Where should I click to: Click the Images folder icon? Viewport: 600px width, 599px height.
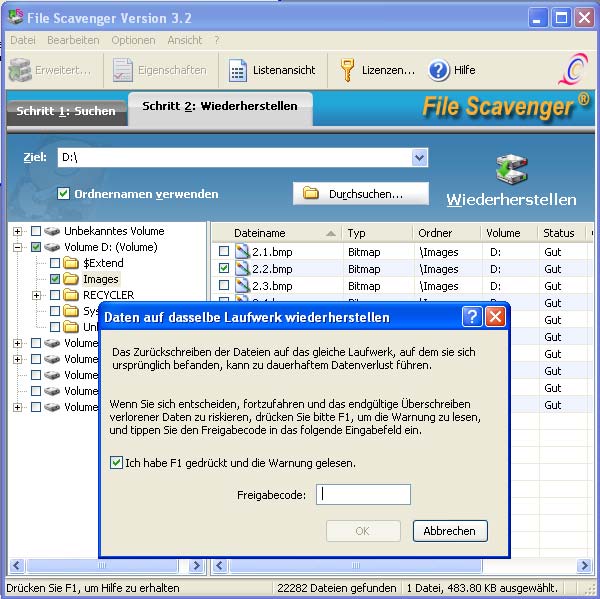(x=71, y=279)
